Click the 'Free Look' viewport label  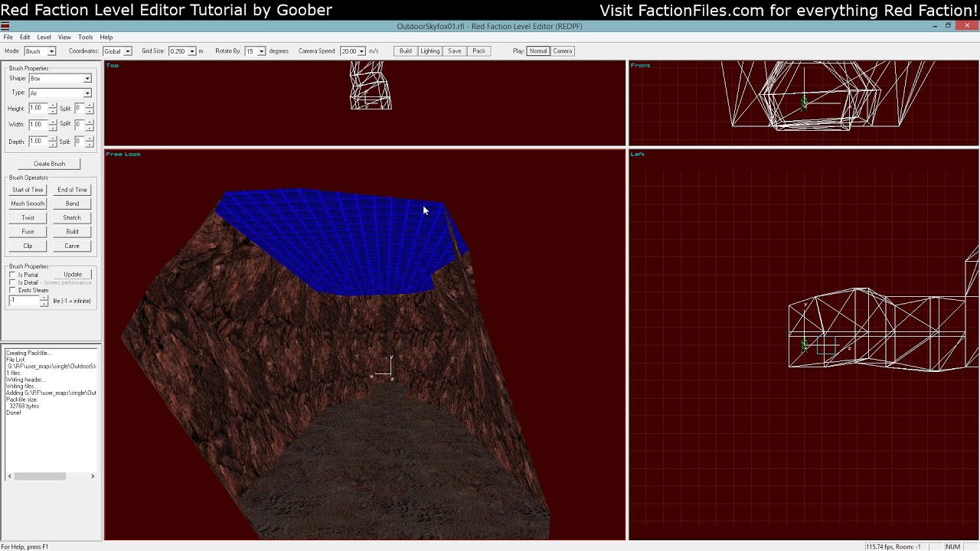(x=123, y=155)
